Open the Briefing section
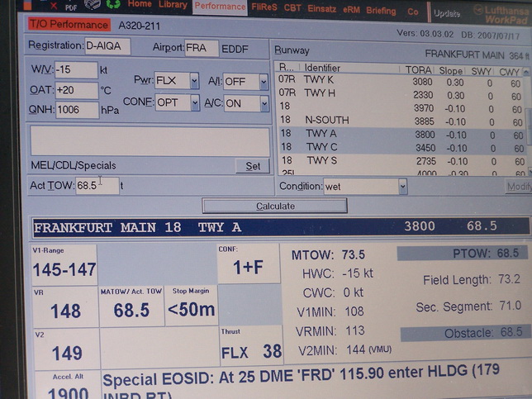The width and height of the screenshot is (532, 399). click(x=381, y=11)
